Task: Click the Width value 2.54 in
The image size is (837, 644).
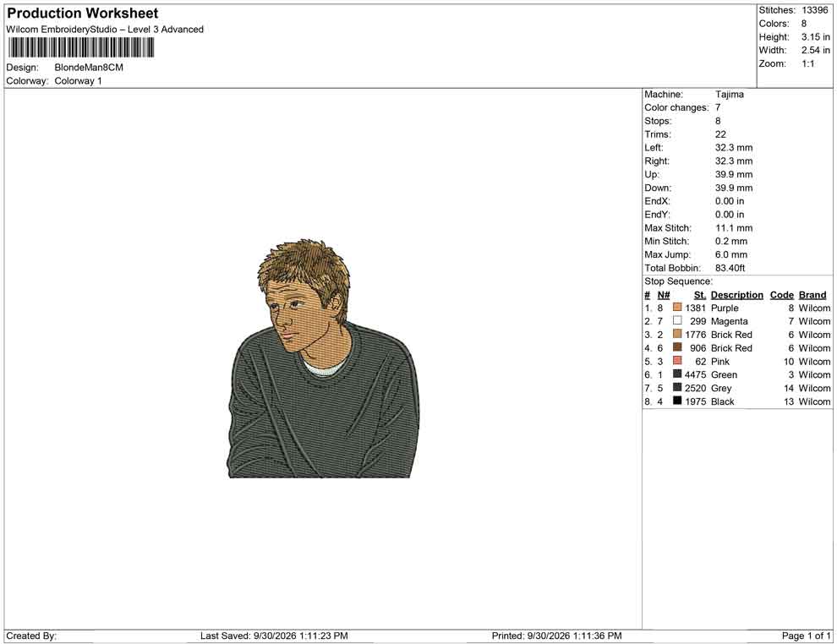Action: (816, 50)
